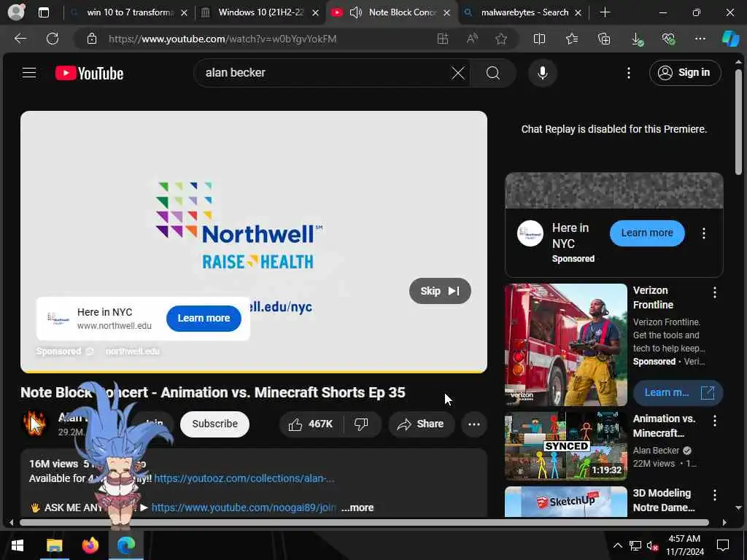The height and width of the screenshot is (560, 747).
Task: Open the apps available icon in address bar
Action: (x=443, y=39)
